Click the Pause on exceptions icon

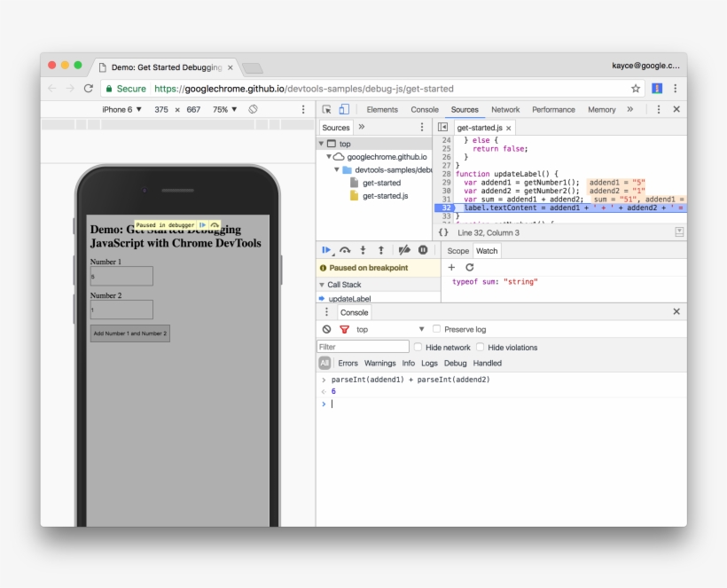point(424,249)
